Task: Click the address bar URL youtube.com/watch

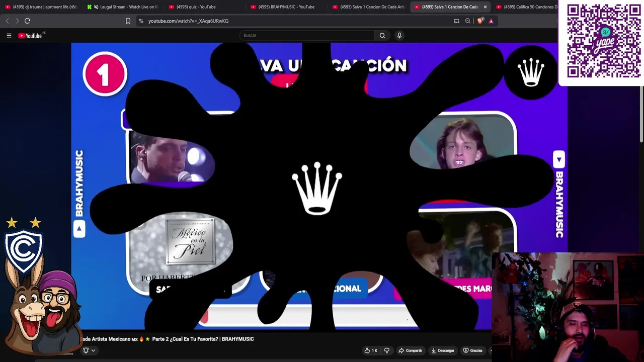Action: pos(188,21)
